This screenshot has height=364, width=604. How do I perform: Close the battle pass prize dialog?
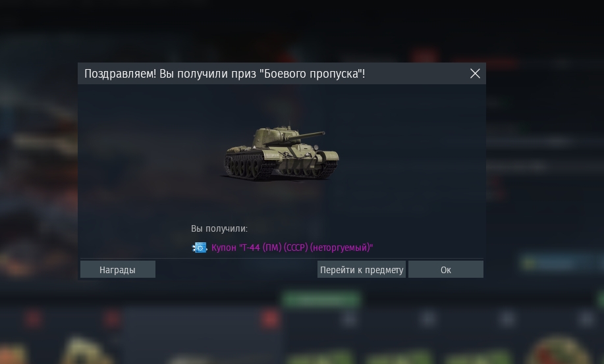tap(475, 74)
